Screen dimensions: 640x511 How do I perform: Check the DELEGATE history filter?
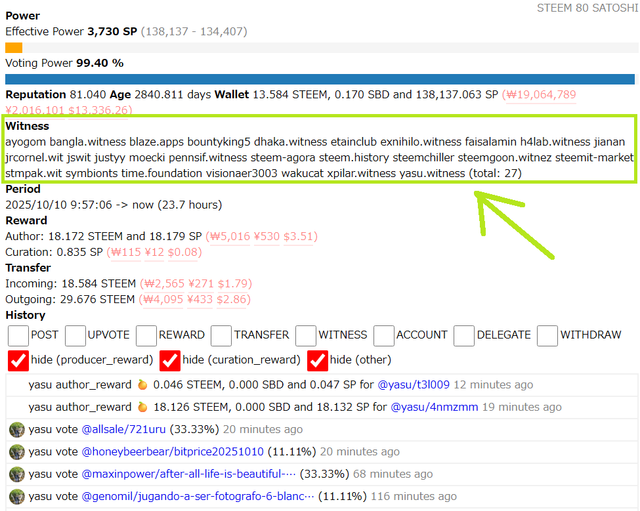[464, 335]
